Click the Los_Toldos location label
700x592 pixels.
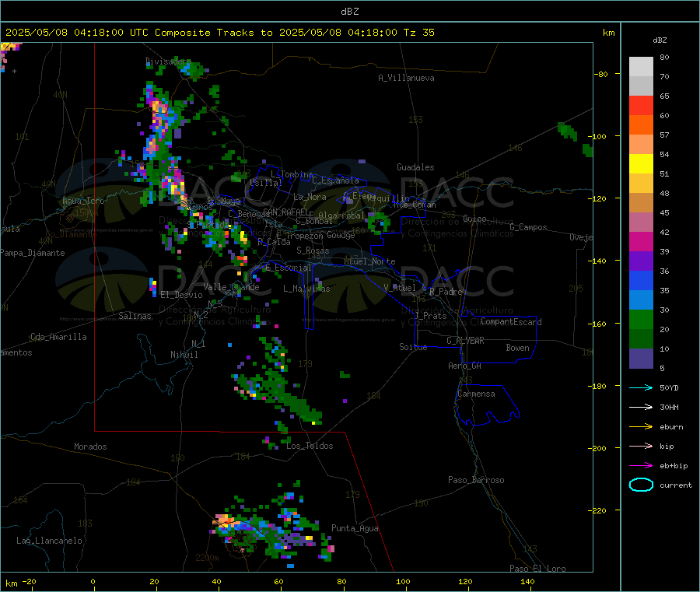(x=310, y=446)
